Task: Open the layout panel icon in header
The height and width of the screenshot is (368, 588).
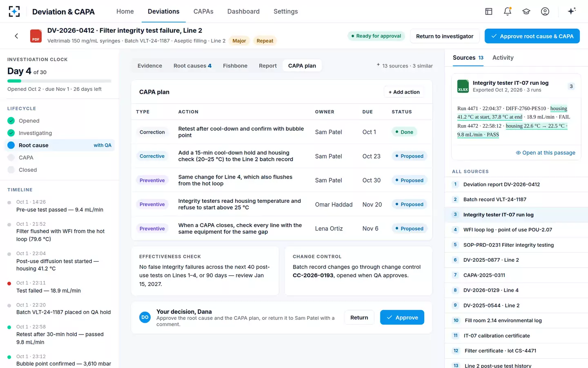Action: click(x=489, y=11)
